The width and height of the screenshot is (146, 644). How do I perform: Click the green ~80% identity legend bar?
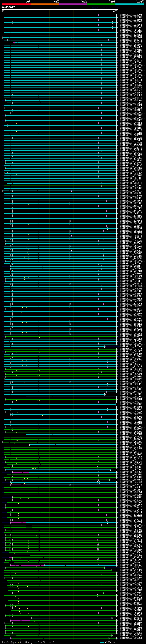pos(101,4)
